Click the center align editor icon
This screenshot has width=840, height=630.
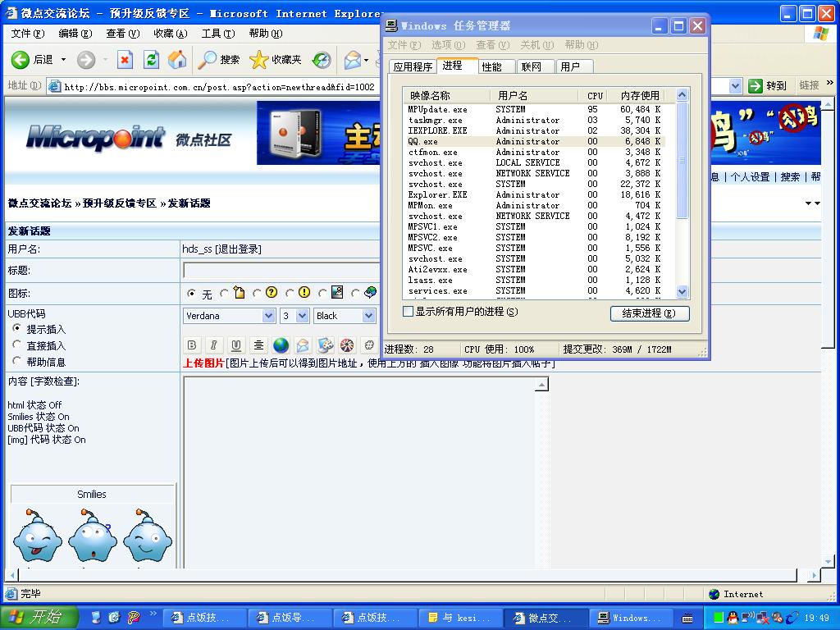[258, 345]
